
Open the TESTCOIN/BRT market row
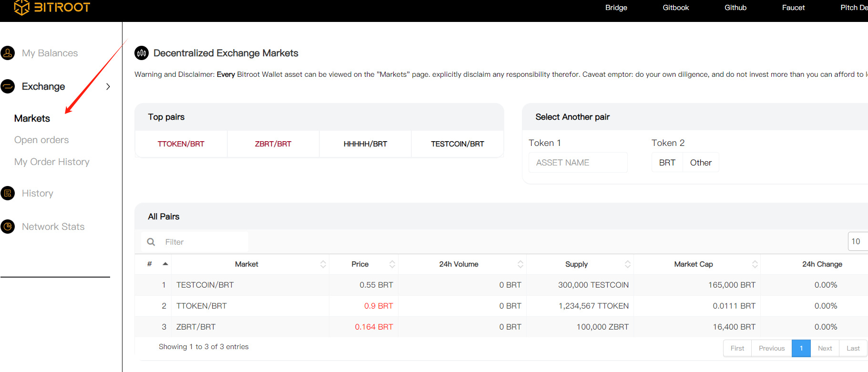205,285
